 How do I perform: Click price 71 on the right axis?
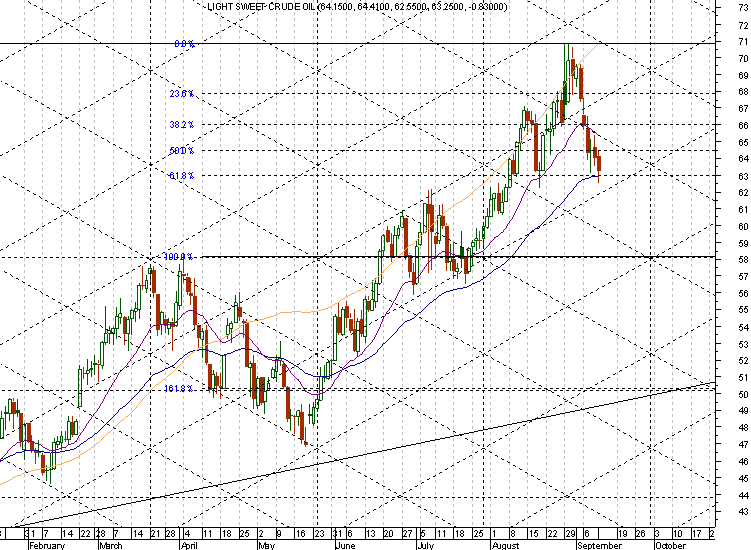pos(743,42)
